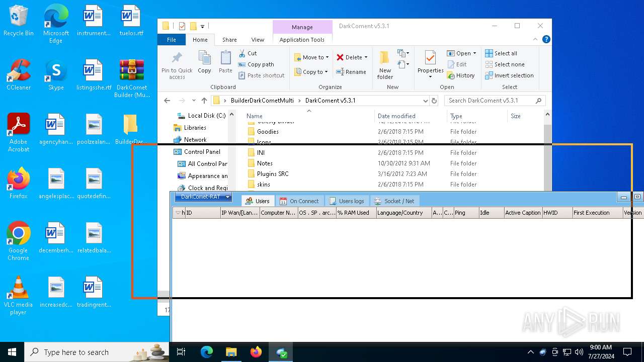Select Libraries in navigation pane
This screenshot has width=644, height=362.
pos(190,128)
